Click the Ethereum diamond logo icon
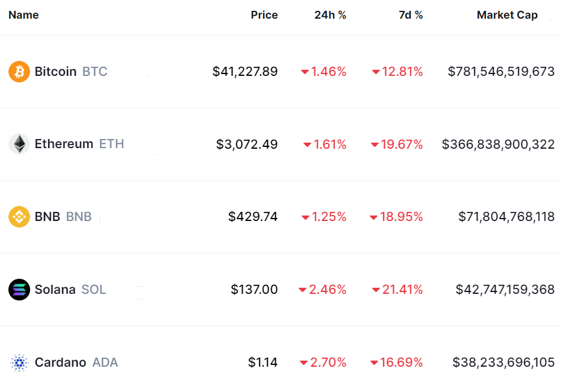Image resolution: width=563 pixels, height=392 pixels. [19, 144]
